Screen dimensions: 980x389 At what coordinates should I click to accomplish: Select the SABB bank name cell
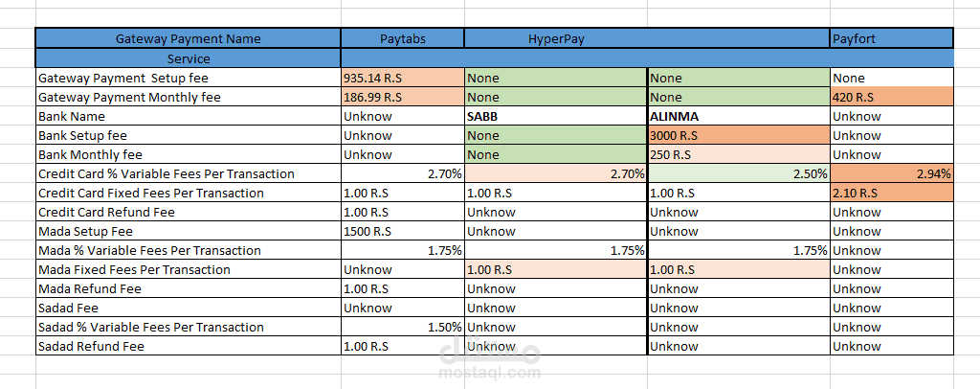[556, 116]
